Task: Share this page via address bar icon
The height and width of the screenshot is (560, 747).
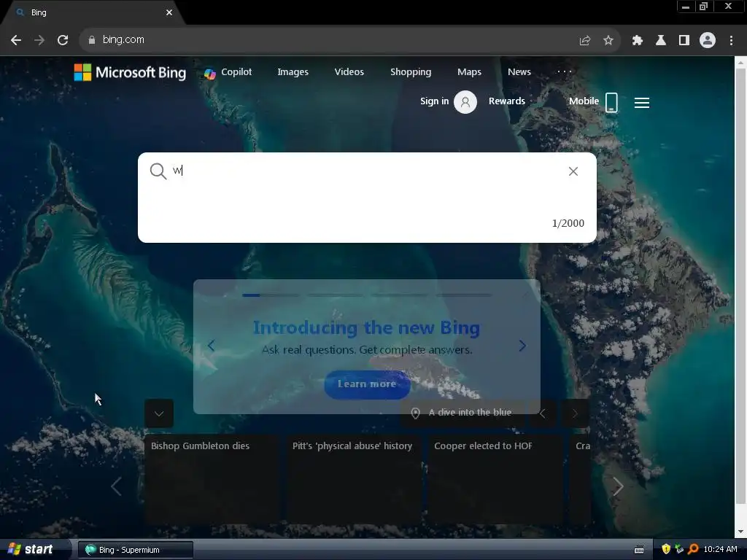Action: pos(584,41)
